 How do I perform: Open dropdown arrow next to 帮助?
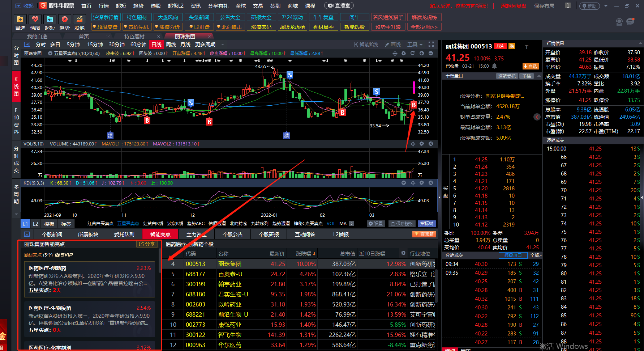click(x=606, y=6)
